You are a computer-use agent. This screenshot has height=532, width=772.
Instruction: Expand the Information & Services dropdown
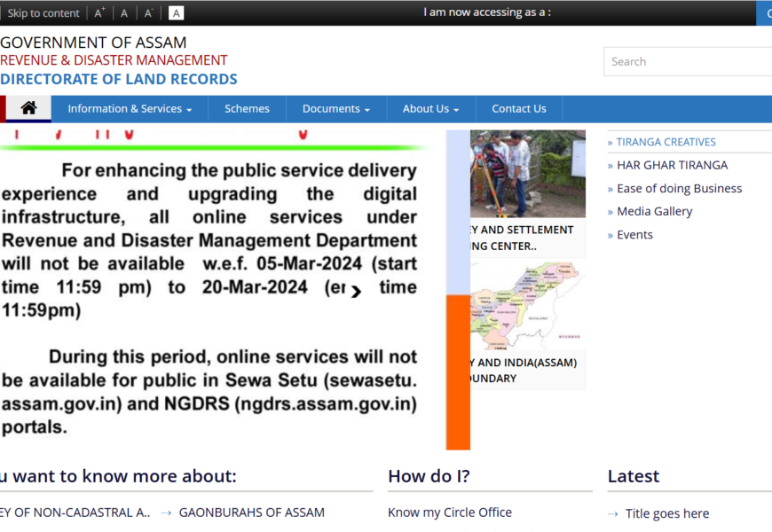point(130,109)
